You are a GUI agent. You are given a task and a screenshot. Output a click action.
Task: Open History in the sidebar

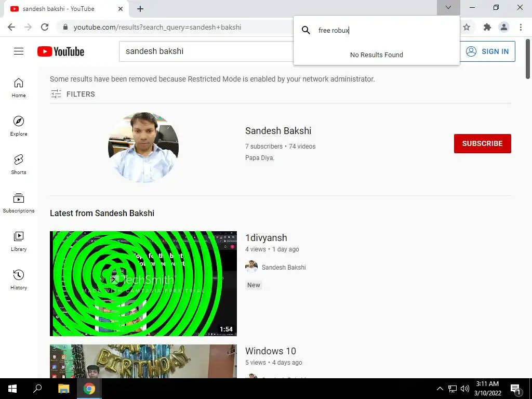(x=19, y=280)
